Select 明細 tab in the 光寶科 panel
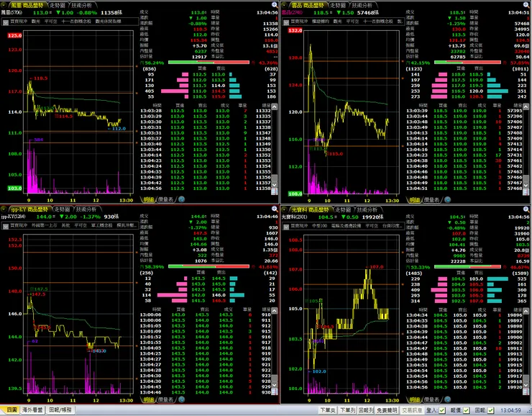Screen dimensions: 532x416 [415, 399]
